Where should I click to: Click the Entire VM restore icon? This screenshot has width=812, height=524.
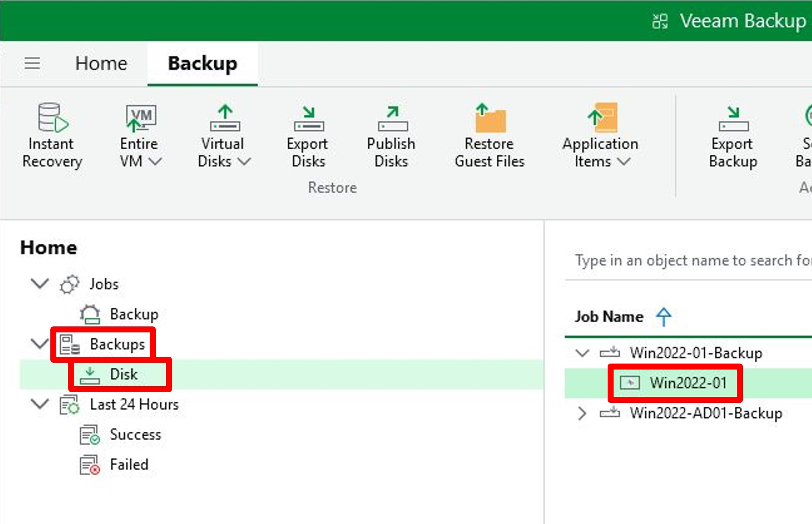(x=141, y=117)
